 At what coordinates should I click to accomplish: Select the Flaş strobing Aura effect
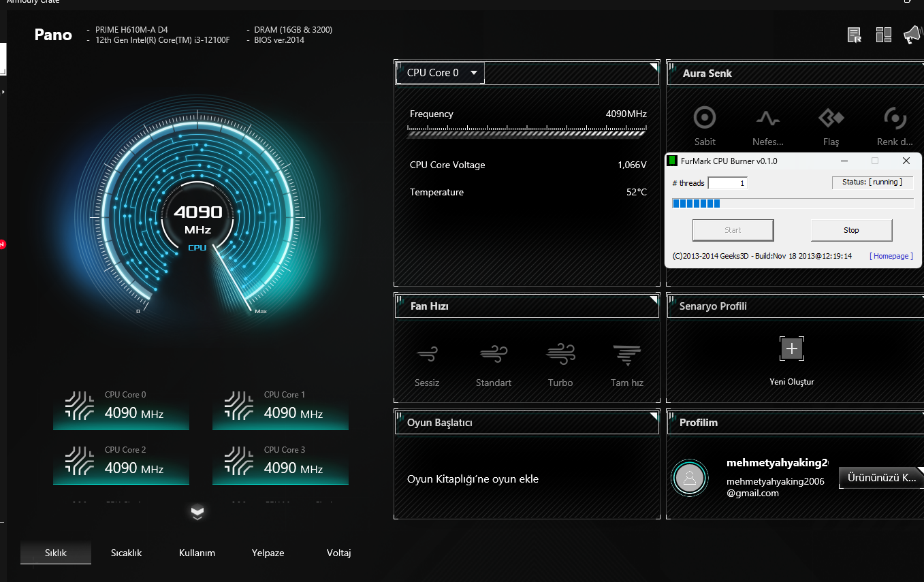pyautogui.click(x=831, y=127)
